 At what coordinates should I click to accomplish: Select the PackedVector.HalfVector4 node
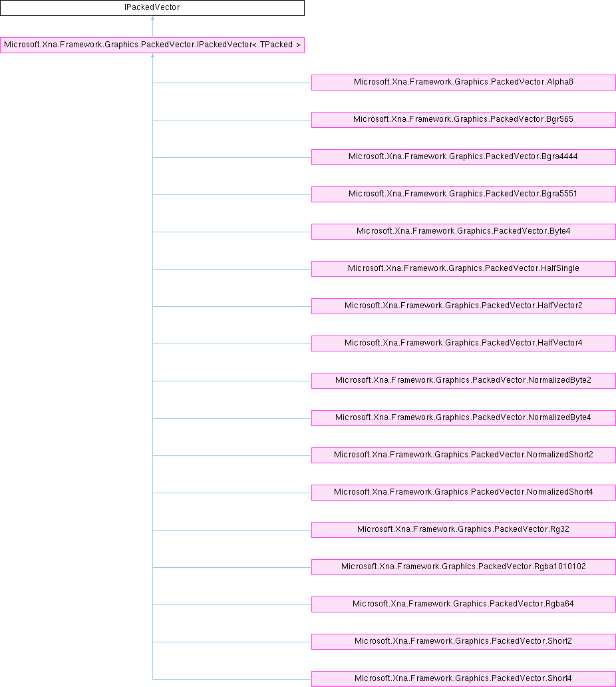(x=464, y=343)
